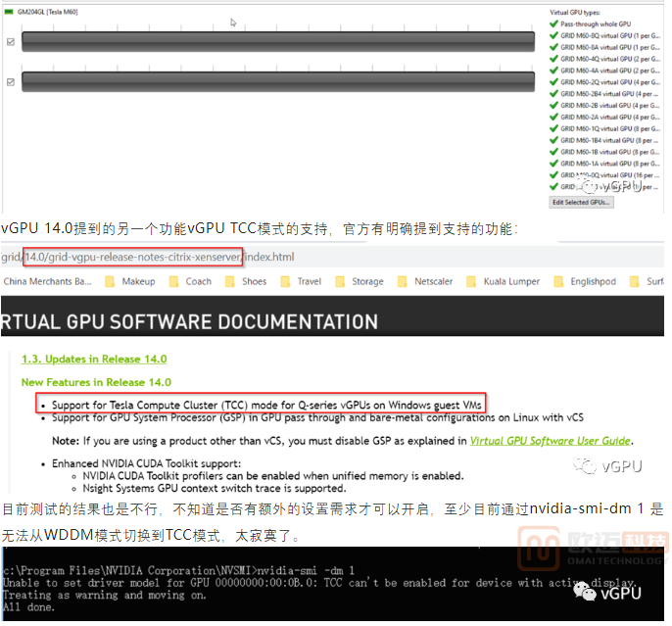
Task: Open the Travel bookmark folder
Action: pyautogui.click(x=301, y=281)
